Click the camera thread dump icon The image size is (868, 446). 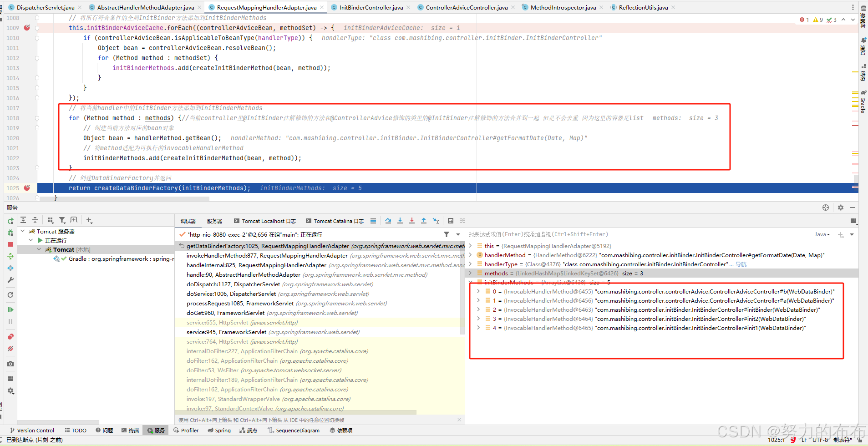[x=10, y=364]
